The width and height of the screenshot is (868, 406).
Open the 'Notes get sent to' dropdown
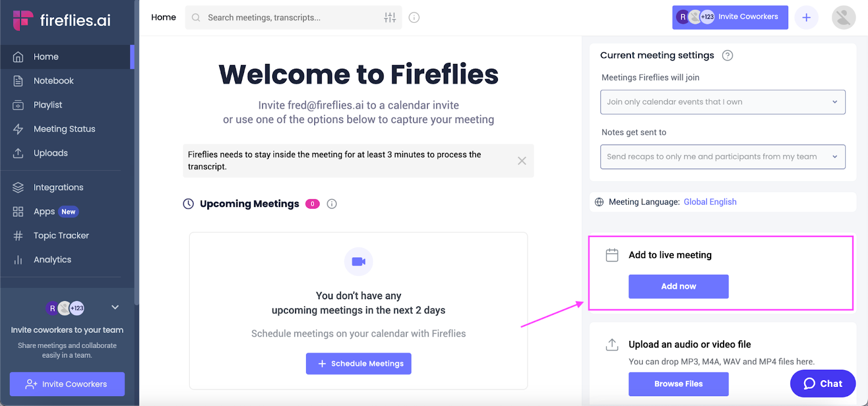click(x=722, y=157)
